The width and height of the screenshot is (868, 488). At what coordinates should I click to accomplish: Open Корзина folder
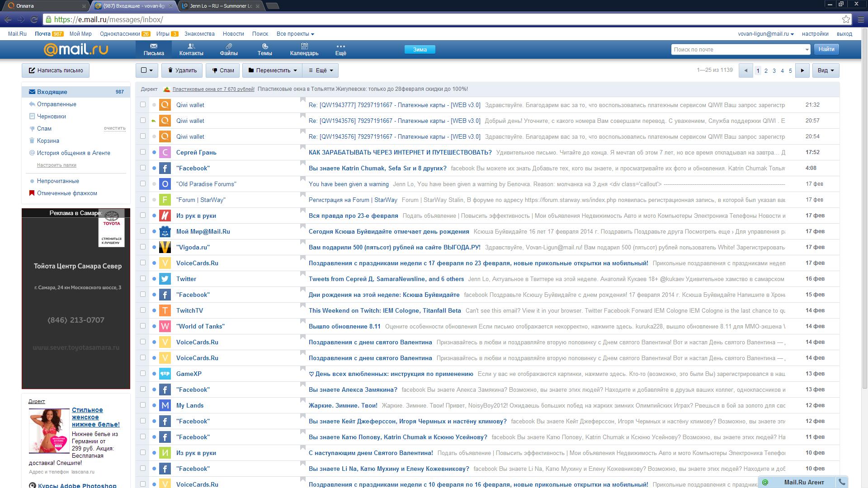point(48,141)
